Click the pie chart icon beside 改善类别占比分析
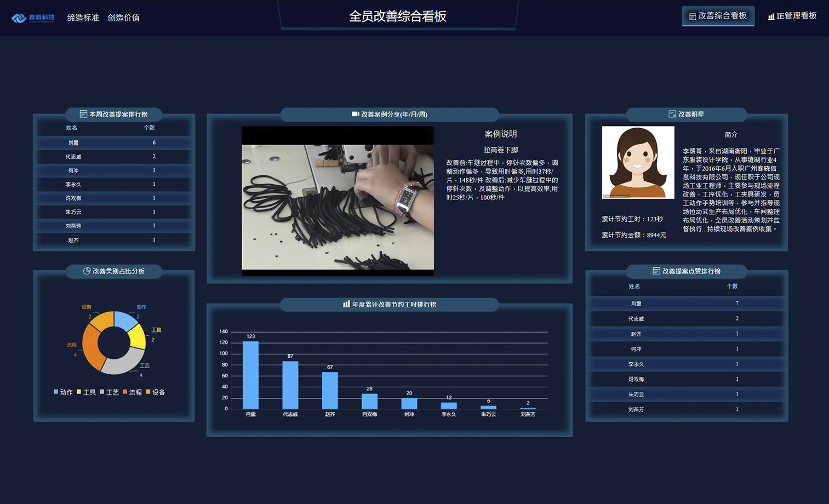The width and height of the screenshot is (829, 504). (87, 271)
